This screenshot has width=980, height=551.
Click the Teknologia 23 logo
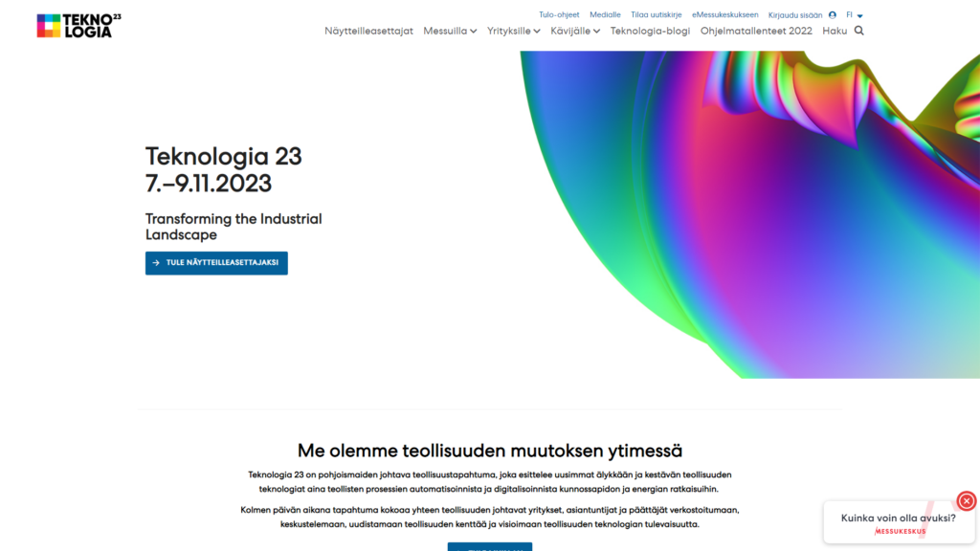pos(78,26)
